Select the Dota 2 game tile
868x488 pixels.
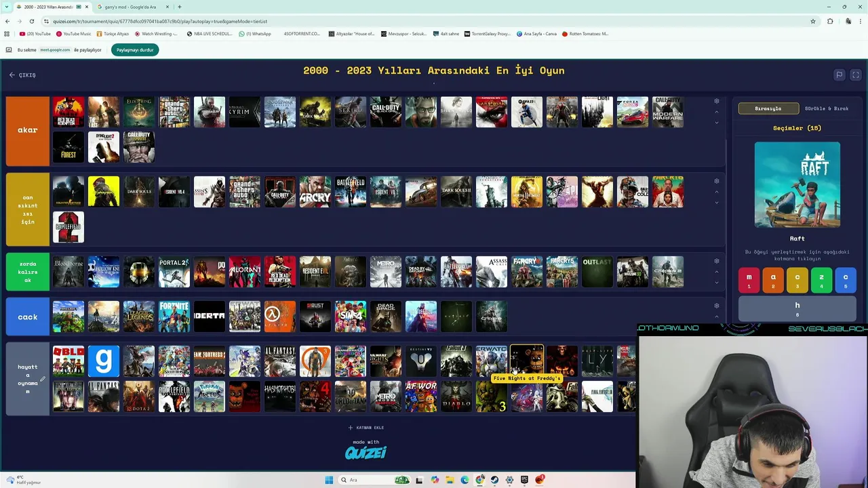[139, 396]
